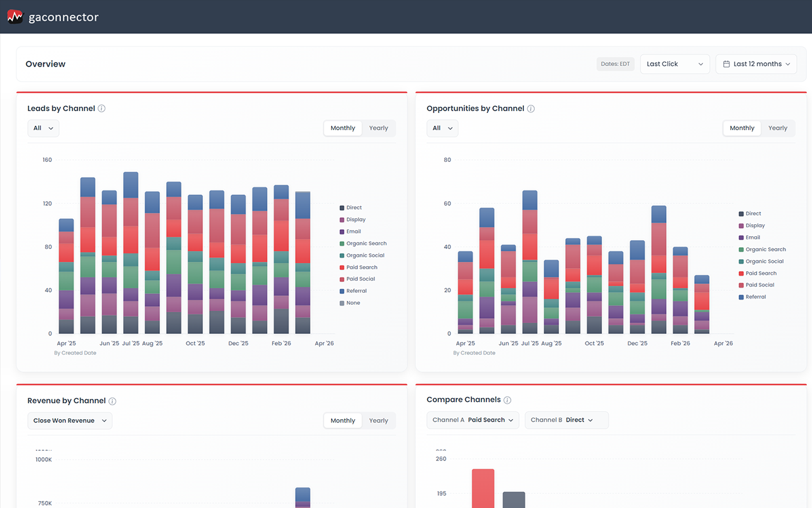Click the Jul '25 bar in Opportunities chart

pos(530,262)
